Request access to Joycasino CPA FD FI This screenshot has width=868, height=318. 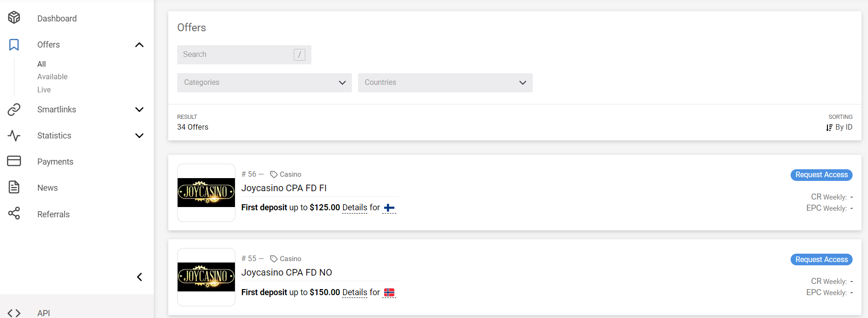[x=821, y=175]
